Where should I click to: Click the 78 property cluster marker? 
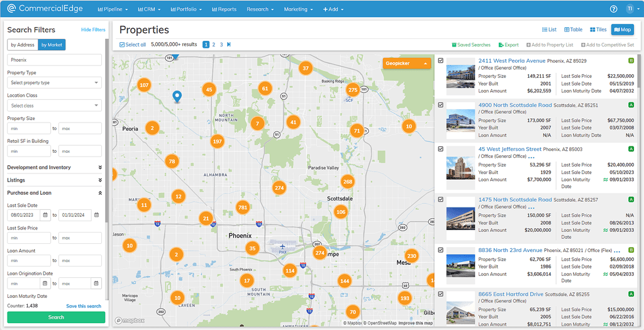pos(172,162)
